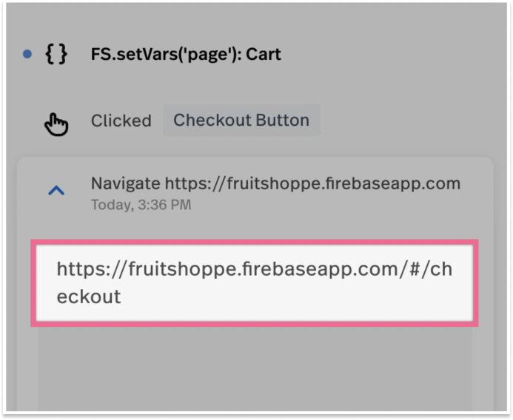This screenshot has width=513, height=420.
Task: Click the wrapped 'eckout' URL text
Action: 89,297
